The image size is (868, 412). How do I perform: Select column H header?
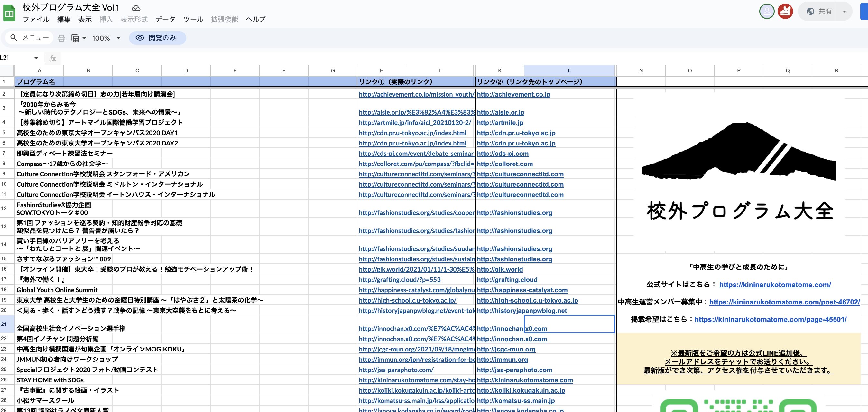tap(382, 70)
